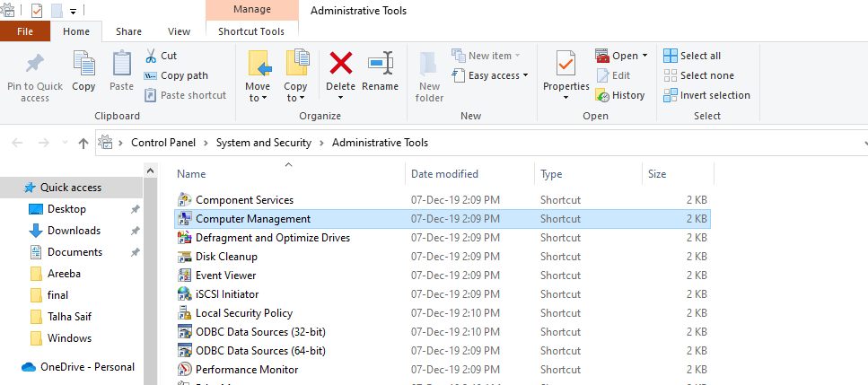Open the Areeba folder in sidebar
This screenshot has height=385, width=868.
pyautogui.click(x=64, y=274)
